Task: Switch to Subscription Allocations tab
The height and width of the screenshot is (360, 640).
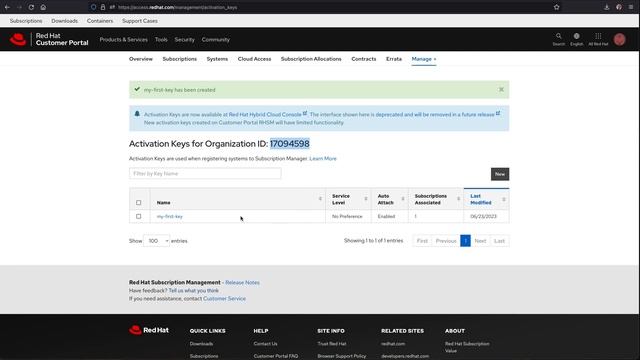Action: (311, 59)
